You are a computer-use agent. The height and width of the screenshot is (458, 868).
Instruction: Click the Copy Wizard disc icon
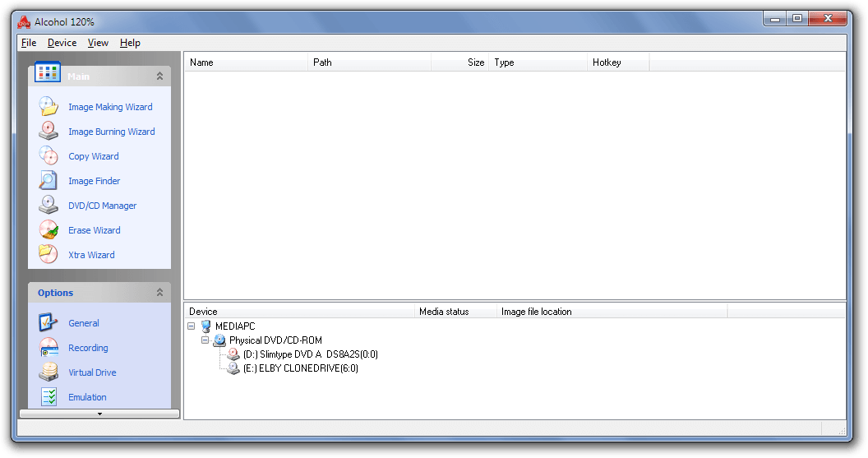(x=48, y=155)
